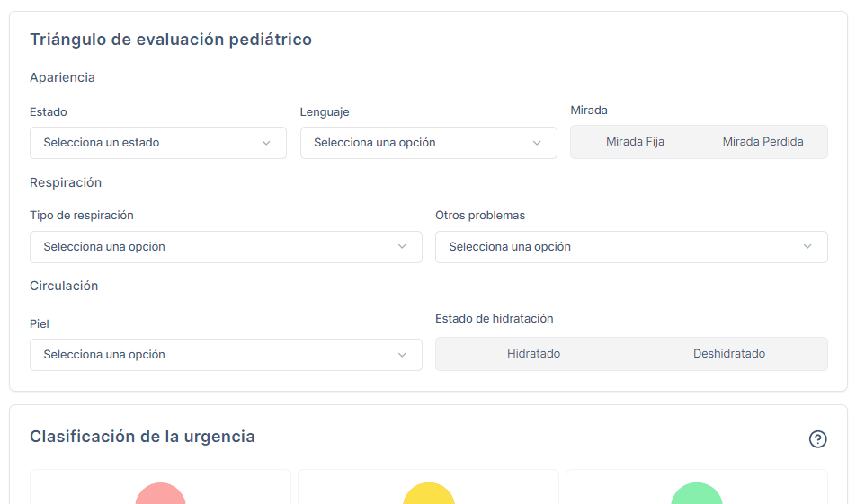
Task: Open the Estado dropdown
Action: (x=157, y=143)
